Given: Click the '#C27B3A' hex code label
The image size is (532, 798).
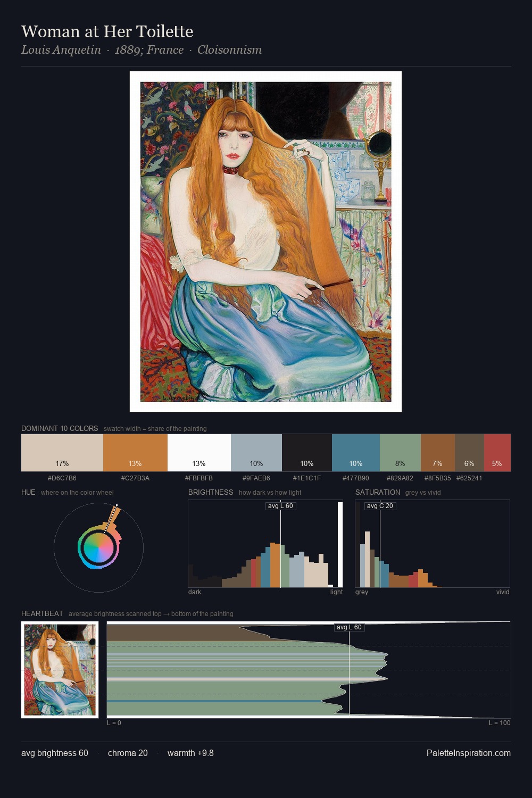Looking at the screenshot, I should pos(135,478).
